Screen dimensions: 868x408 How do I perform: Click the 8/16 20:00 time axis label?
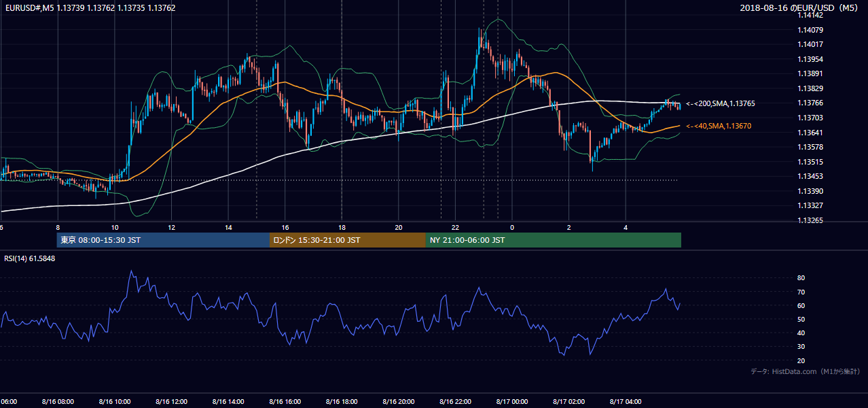click(x=399, y=402)
